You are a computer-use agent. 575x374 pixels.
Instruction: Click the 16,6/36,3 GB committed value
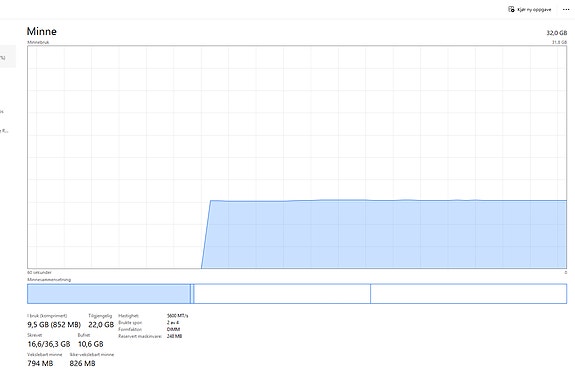click(49, 344)
